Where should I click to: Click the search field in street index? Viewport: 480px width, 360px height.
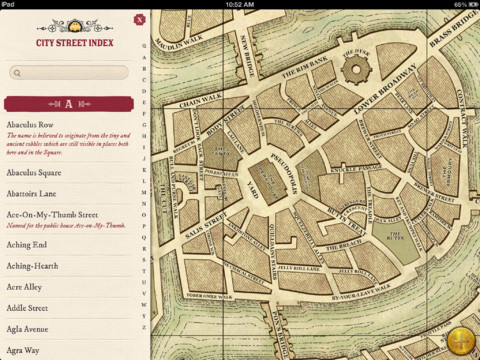69,73
